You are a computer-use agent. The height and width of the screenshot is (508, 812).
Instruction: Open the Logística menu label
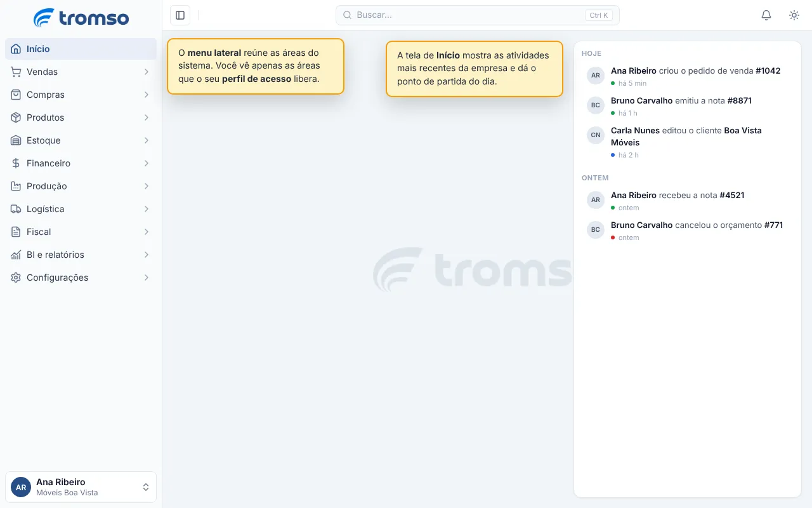click(x=46, y=209)
